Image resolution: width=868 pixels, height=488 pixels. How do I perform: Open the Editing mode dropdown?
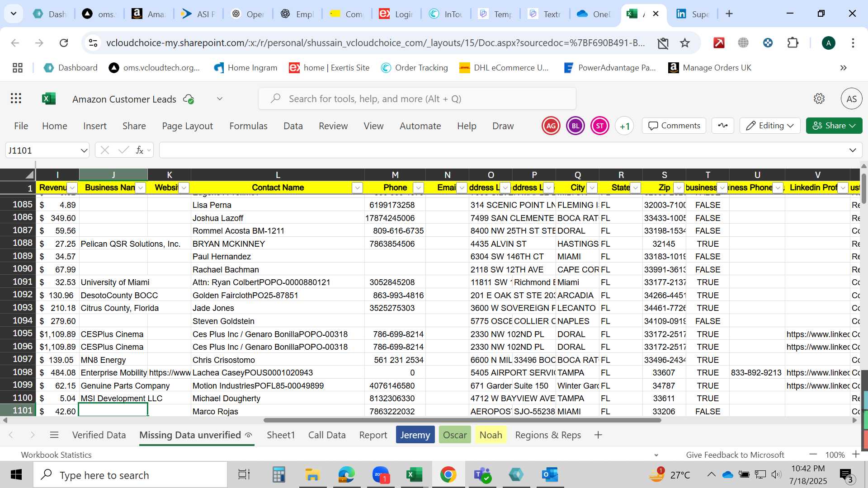[x=770, y=126]
